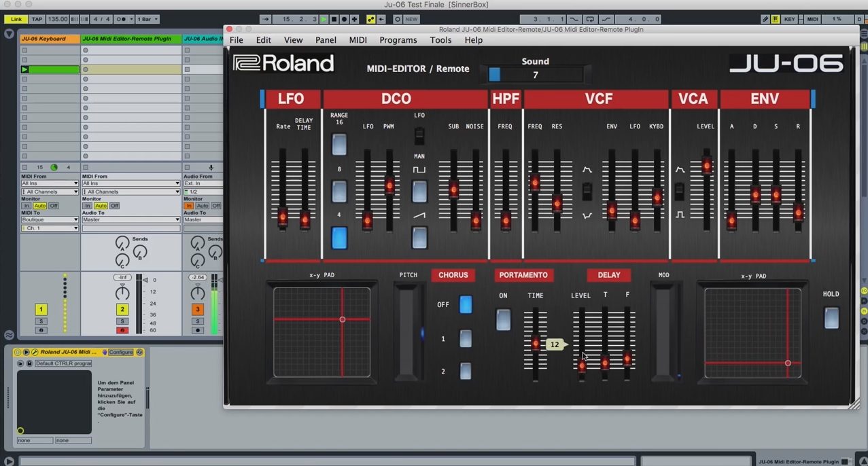The width and height of the screenshot is (868, 466).
Task: Click the Stop button in Ableton transport
Action: click(x=334, y=19)
